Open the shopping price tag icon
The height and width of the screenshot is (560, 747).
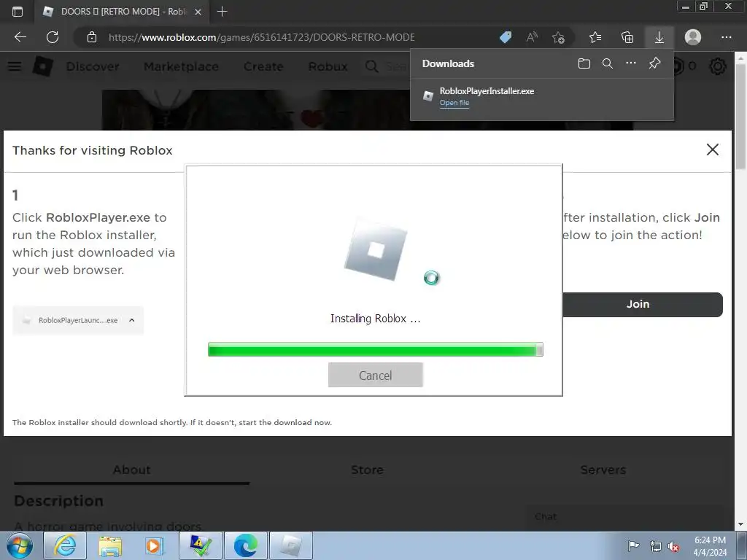click(506, 37)
